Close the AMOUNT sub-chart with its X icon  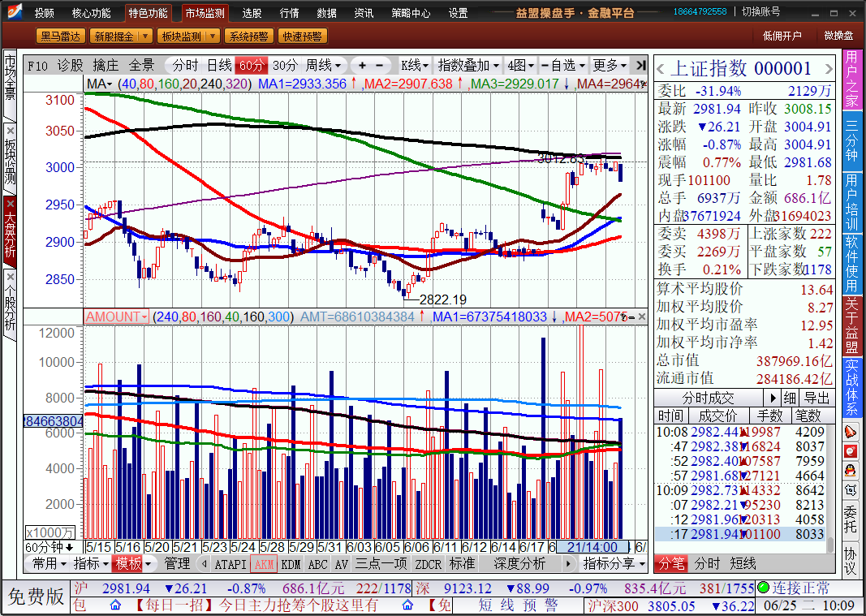tap(641, 317)
